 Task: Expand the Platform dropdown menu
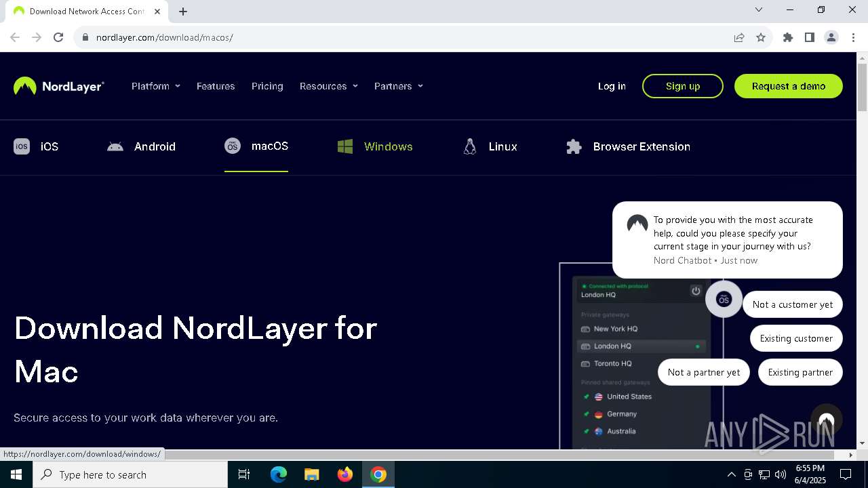[156, 86]
